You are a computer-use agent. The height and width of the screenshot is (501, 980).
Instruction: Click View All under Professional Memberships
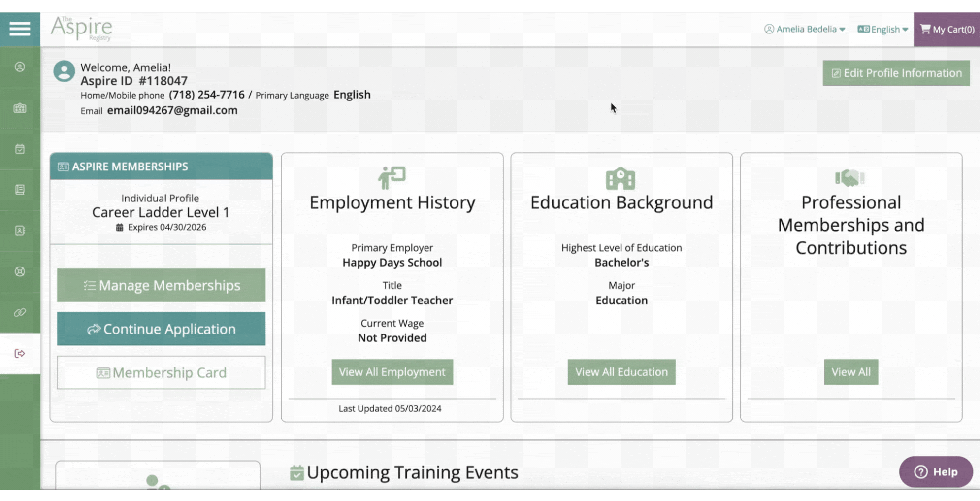tap(850, 372)
